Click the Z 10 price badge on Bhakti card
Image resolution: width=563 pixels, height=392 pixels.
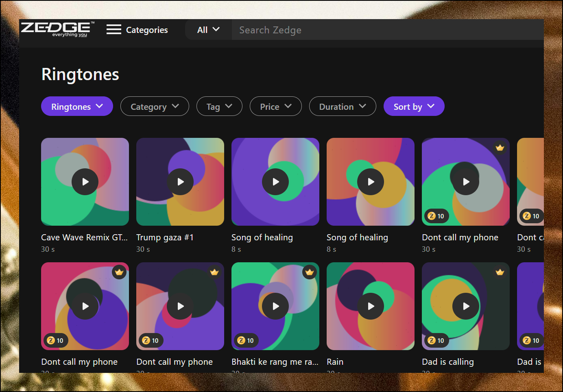[245, 340]
